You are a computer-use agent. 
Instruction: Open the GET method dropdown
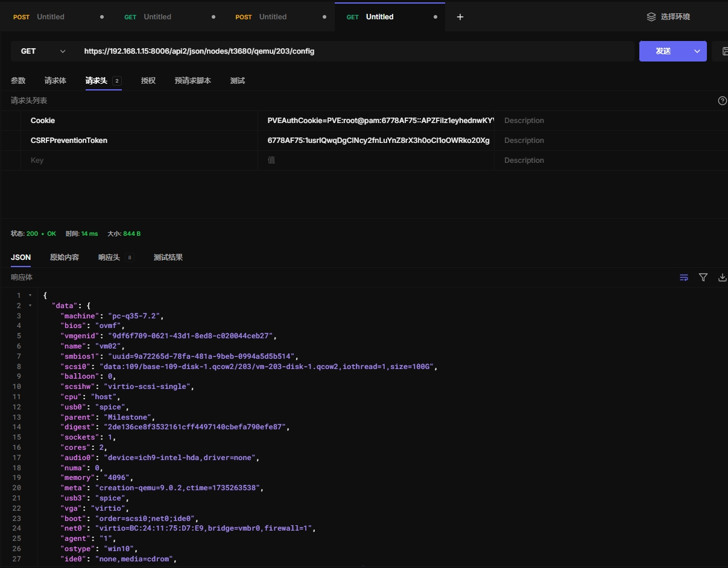point(43,51)
